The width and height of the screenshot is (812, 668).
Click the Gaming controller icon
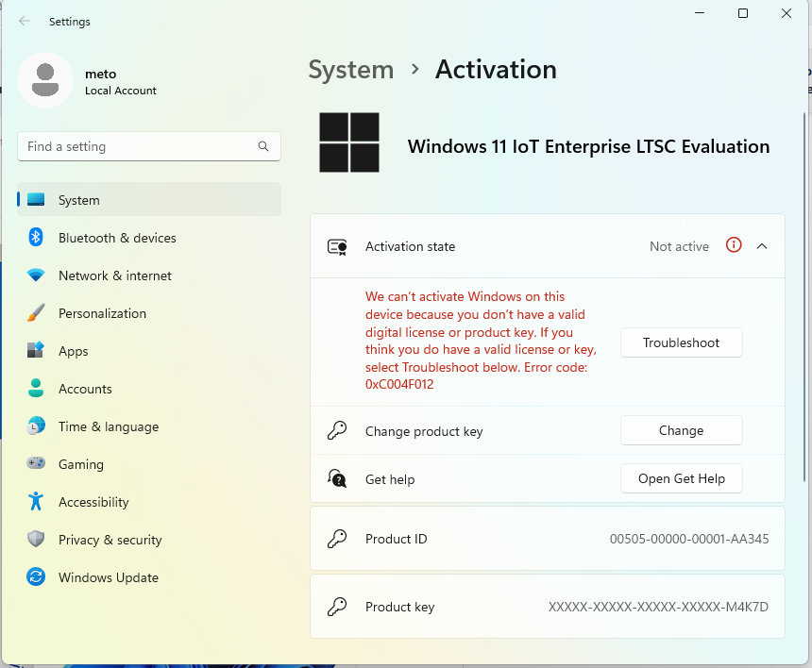(x=36, y=463)
